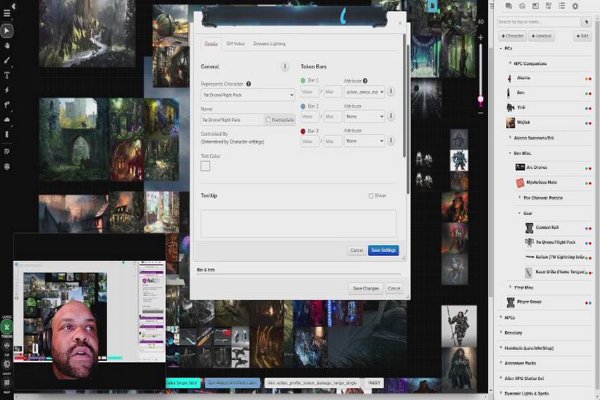The image size is (600, 400).
Task: Open the lightning bolt FX tool
Action: tap(7, 90)
